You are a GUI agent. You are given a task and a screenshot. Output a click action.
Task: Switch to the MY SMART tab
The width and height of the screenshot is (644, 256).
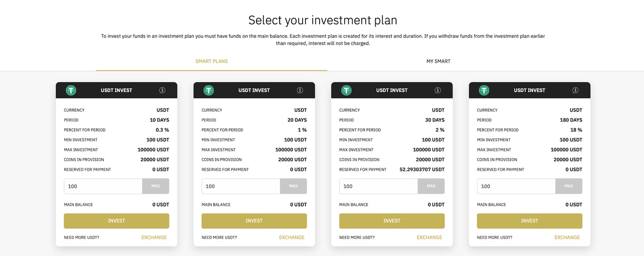coord(438,61)
